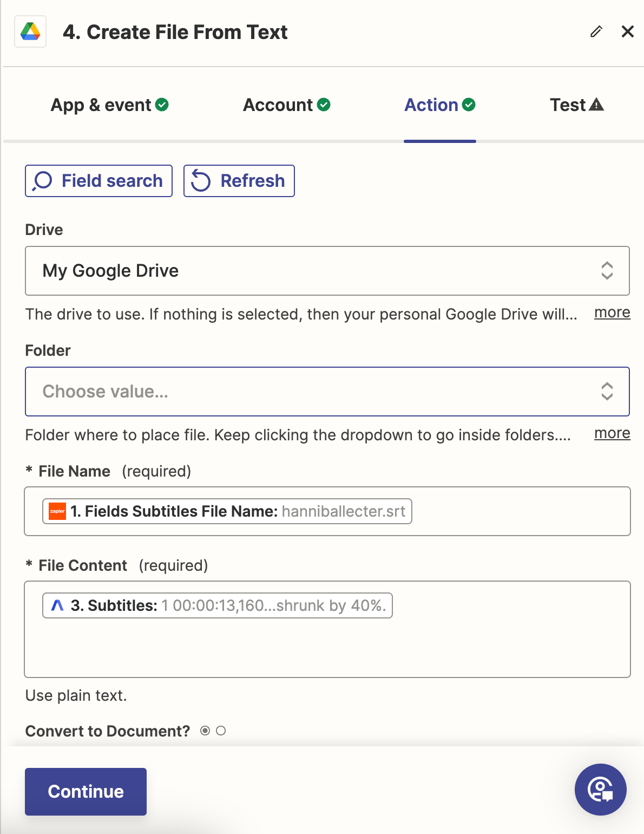The height and width of the screenshot is (834, 644).
Task: Select the 3. Subtitles data pill
Action: pos(218,605)
